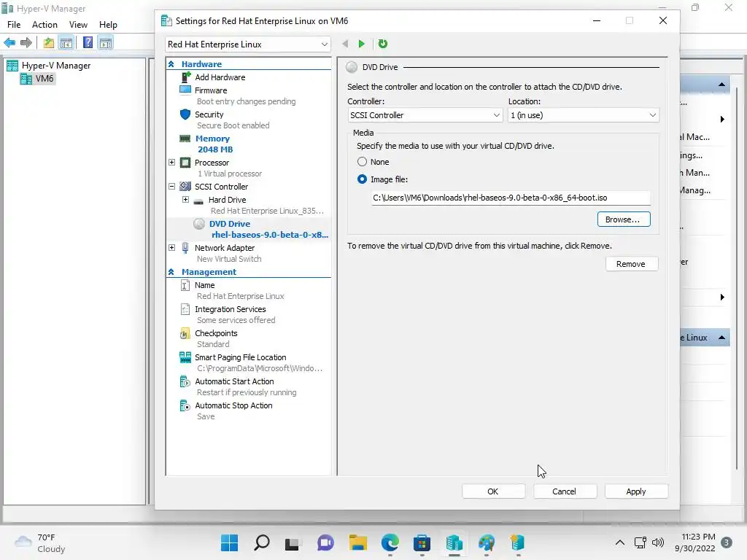Go to next virtual machine green arrow

click(362, 44)
